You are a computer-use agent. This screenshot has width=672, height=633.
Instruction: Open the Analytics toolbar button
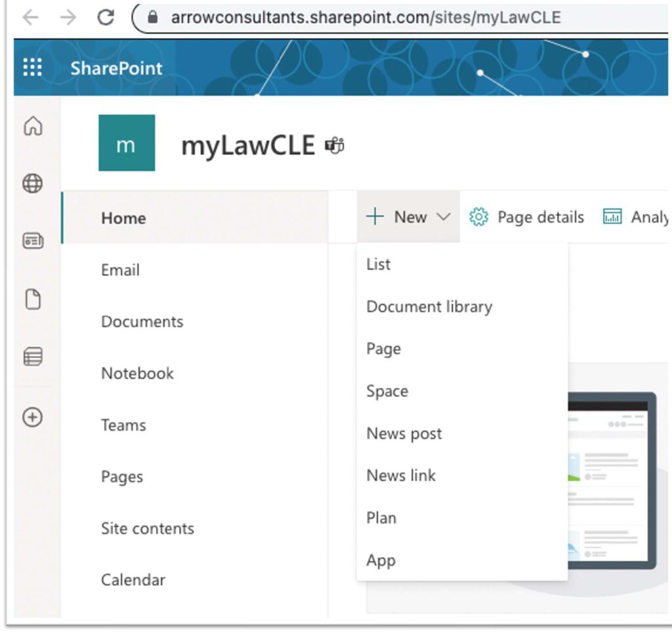tap(635, 217)
